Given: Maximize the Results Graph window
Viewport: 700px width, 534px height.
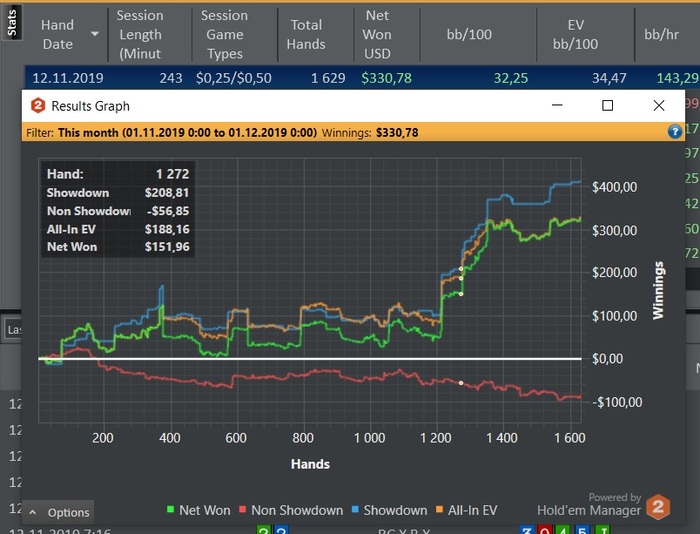Looking at the screenshot, I should click(607, 105).
